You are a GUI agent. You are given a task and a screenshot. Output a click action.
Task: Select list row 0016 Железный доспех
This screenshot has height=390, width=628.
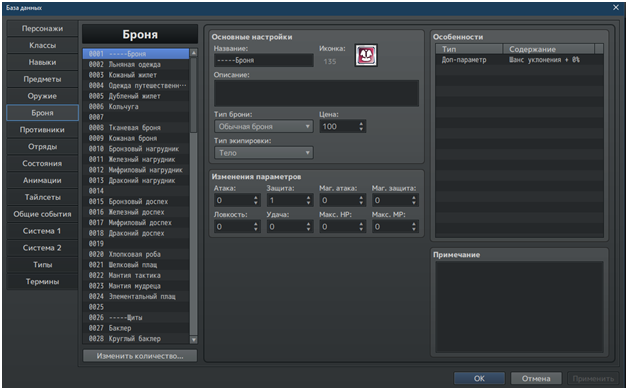coord(136,212)
